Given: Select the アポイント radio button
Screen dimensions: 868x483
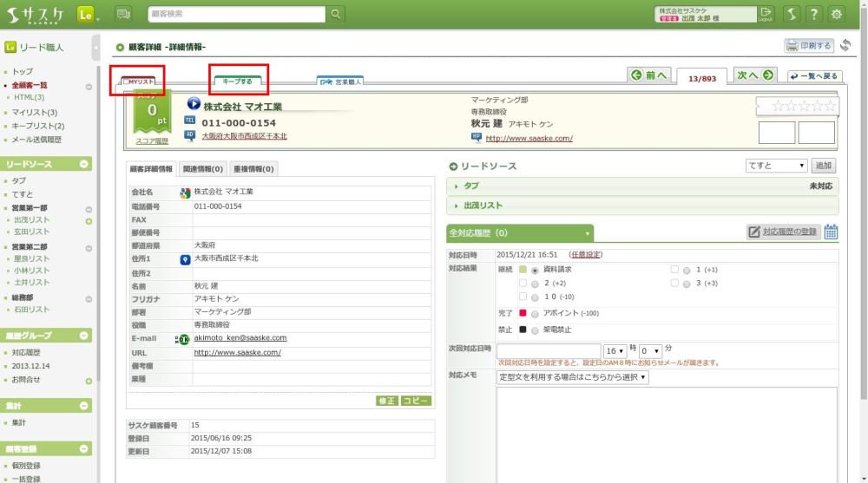Looking at the screenshot, I should point(536,313).
